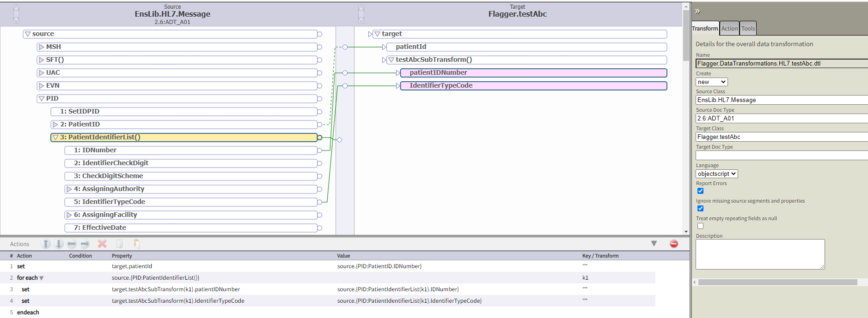Click the source.{PID:PatientID.IDNumber} value cell
868x318 pixels.
pyautogui.click(x=379, y=266)
